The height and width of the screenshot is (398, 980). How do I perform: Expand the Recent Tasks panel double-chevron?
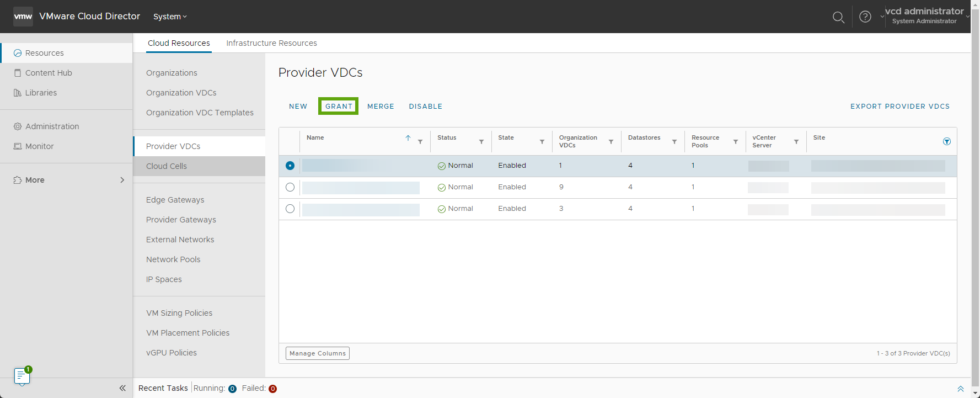pyautogui.click(x=961, y=389)
